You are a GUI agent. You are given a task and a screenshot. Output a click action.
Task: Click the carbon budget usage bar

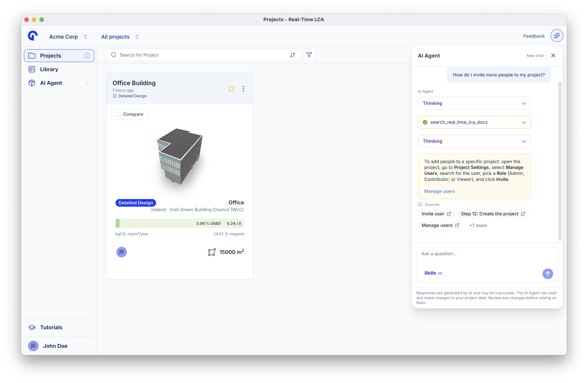[x=180, y=223]
